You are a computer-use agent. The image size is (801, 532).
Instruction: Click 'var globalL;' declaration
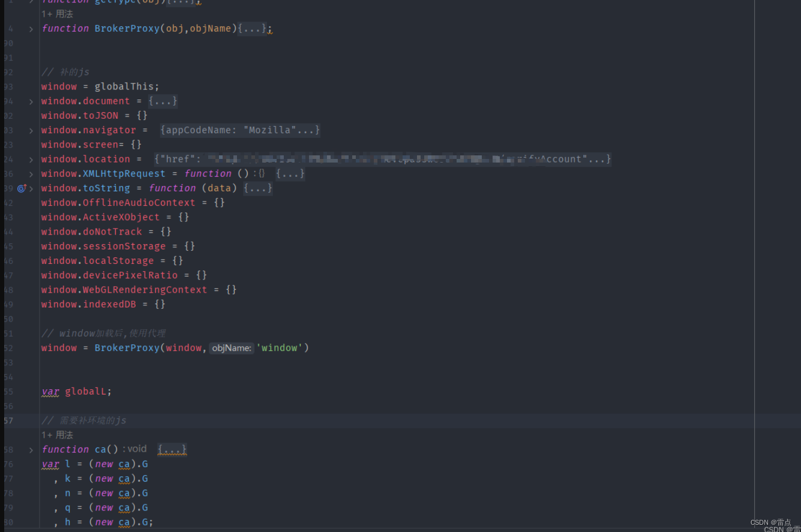pos(77,392)
